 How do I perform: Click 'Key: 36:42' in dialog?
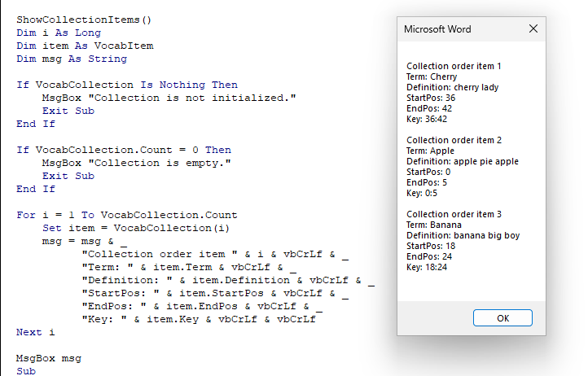[x=427, y=119]
